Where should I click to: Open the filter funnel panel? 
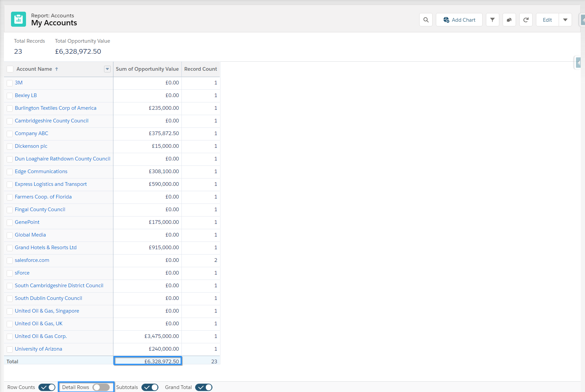(492, 20)
